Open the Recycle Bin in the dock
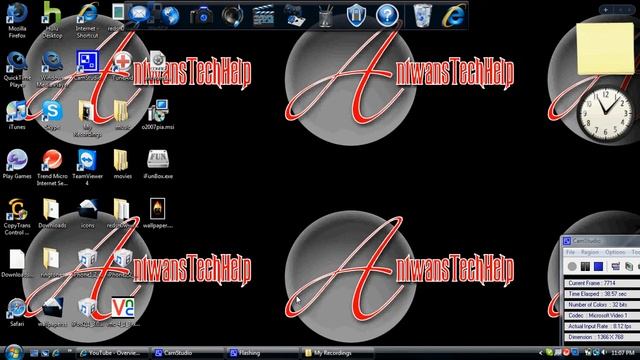 [422, 16]
